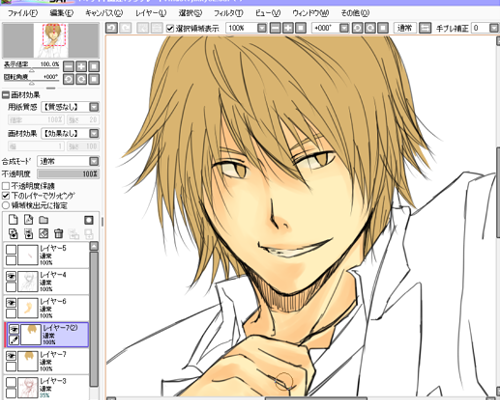Screen dimensions: 500x400
Task: Click the layer mask icon
Action: click(x=89, y=220)
